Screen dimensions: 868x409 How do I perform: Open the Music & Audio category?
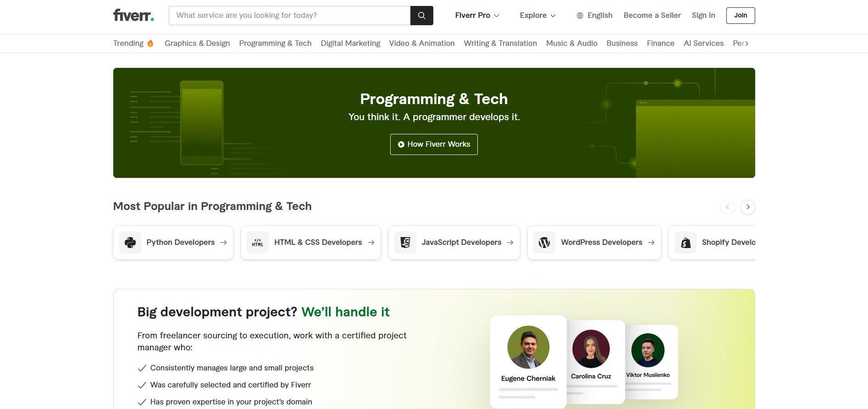point(572,43)
